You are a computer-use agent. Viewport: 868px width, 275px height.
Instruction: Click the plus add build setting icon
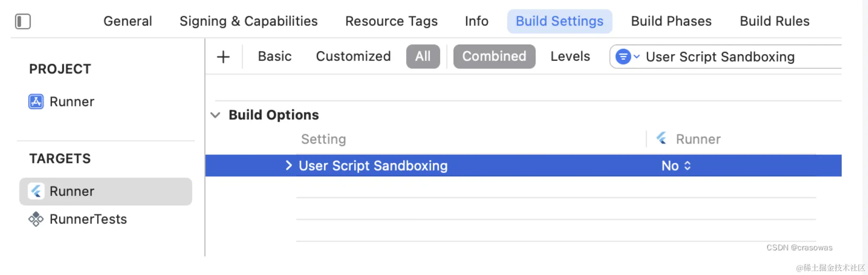tap(223, 57)
